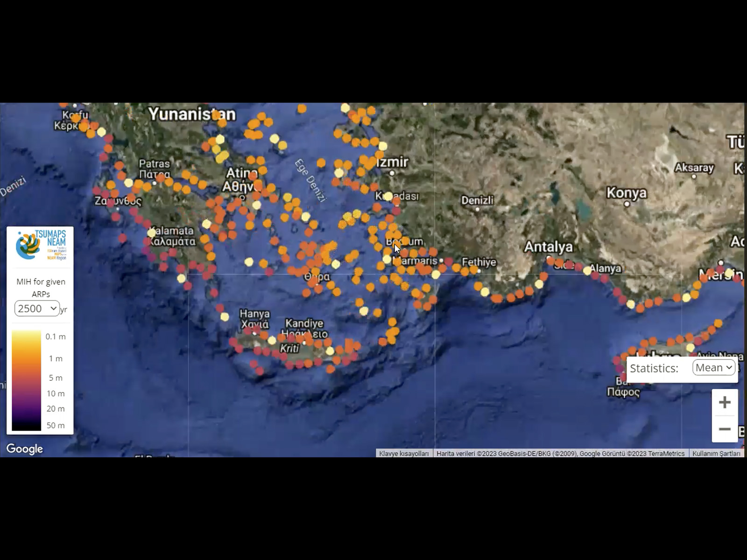Open the ARP years dropdown showing 2500
The height and width of the screenshot is (560, 747).
[37, 308]
